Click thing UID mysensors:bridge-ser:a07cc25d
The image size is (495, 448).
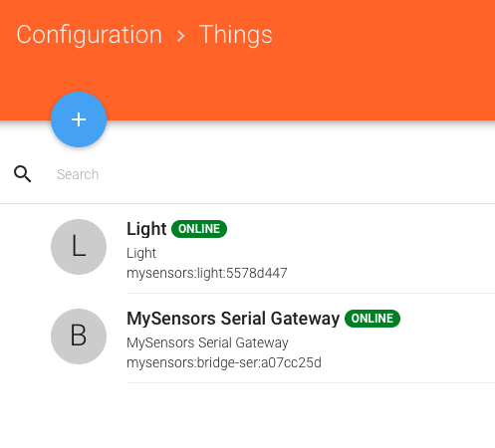click(x=224, y=362)
